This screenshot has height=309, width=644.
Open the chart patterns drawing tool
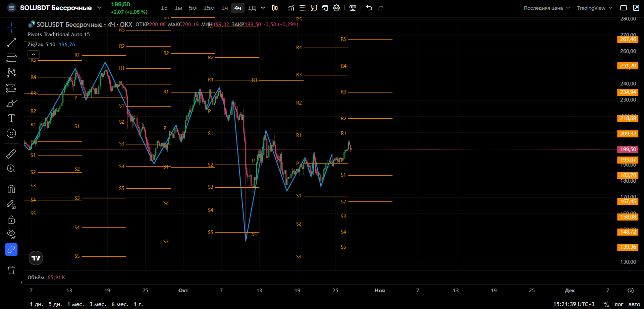11,73
